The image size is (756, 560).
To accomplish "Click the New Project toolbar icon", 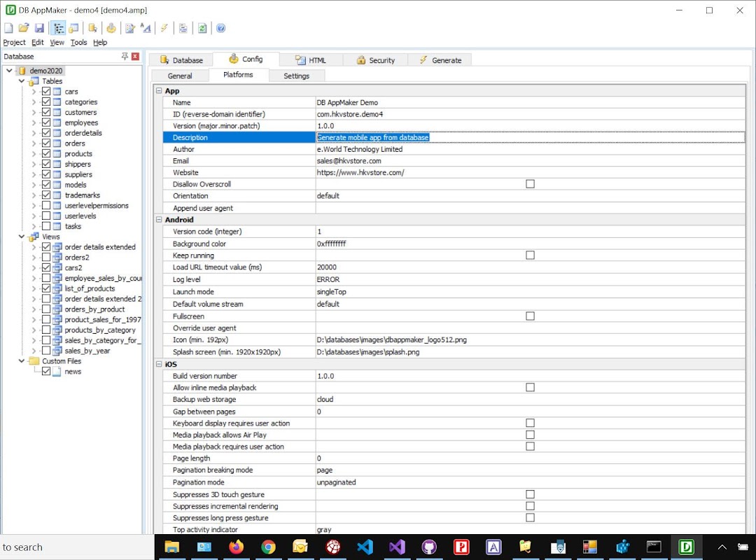I will (8, 28).
